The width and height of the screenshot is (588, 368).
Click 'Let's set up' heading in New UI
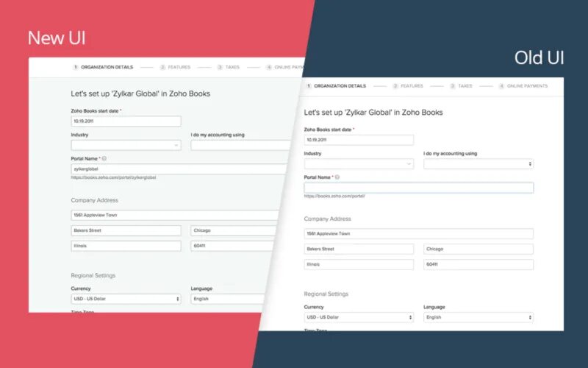tap(140, 94)
